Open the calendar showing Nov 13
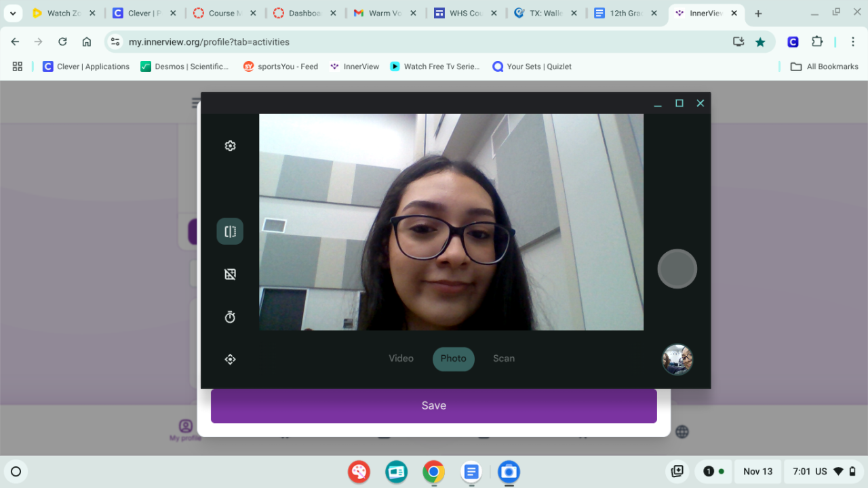The height and width of the screenshot is (488, 868). pyautogui.click(x=757, y=472)
